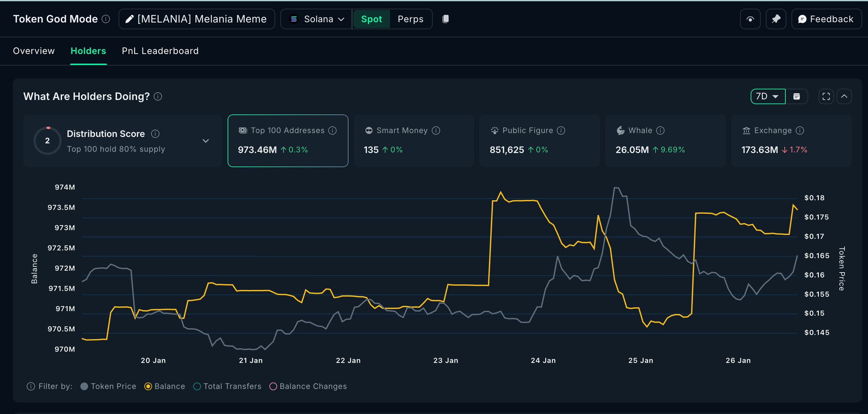Click the Feedback button
The width and height of the screenshot is (868, 414).
pyautogui.click(x=826, y=19)
